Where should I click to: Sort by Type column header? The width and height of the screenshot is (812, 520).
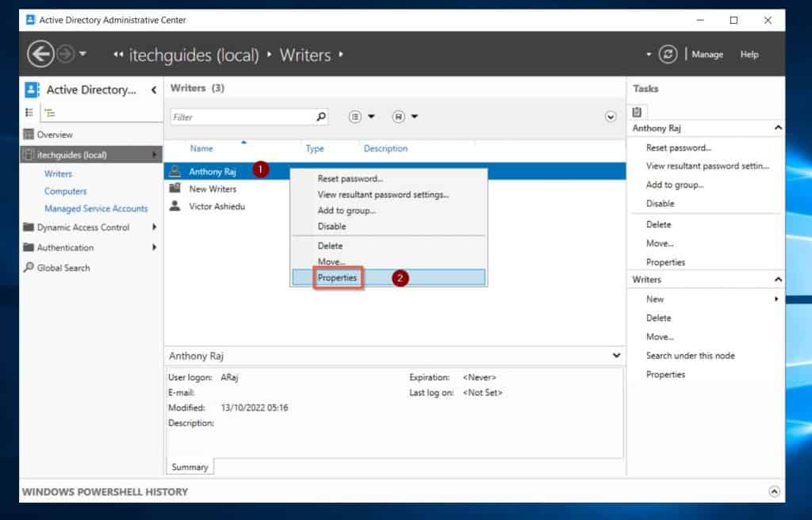314,149
